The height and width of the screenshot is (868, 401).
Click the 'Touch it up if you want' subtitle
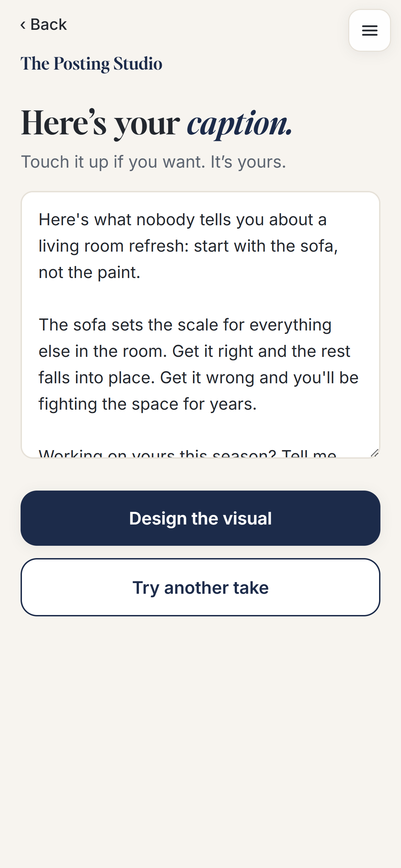tap(153, 162)
